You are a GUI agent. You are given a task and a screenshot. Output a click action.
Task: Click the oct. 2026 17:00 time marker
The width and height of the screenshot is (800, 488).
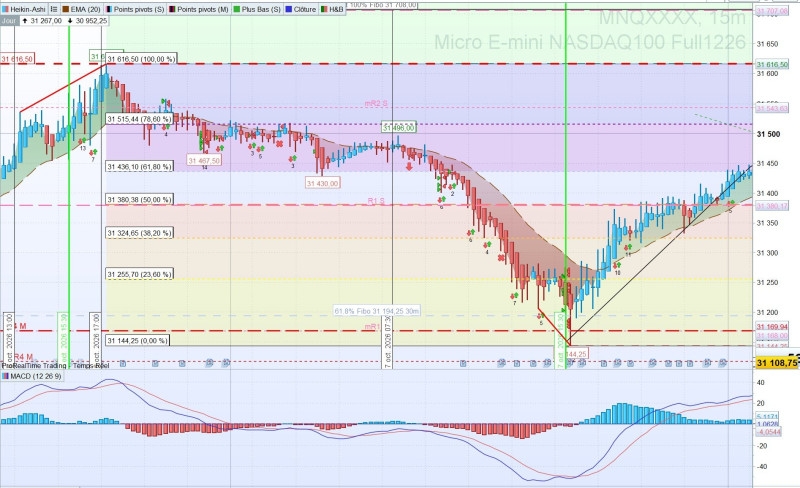click(96, 339)
